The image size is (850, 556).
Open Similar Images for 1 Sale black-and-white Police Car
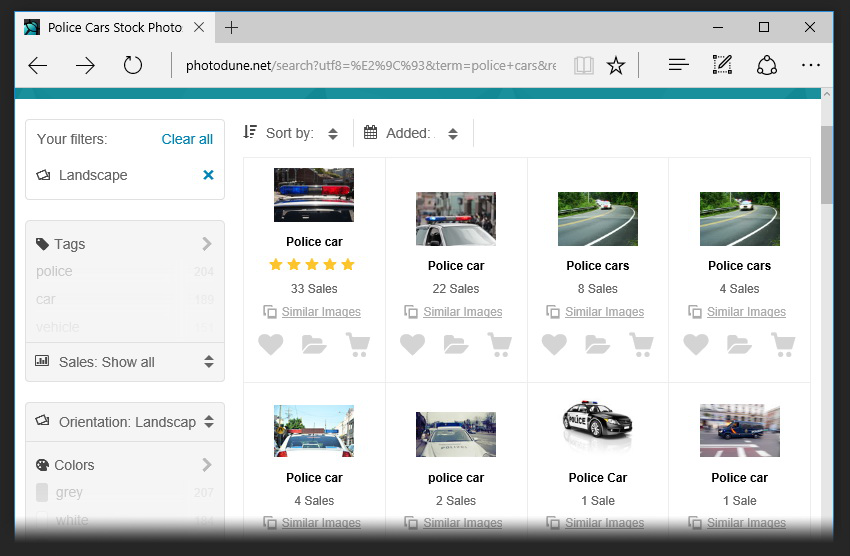[604, 523]
